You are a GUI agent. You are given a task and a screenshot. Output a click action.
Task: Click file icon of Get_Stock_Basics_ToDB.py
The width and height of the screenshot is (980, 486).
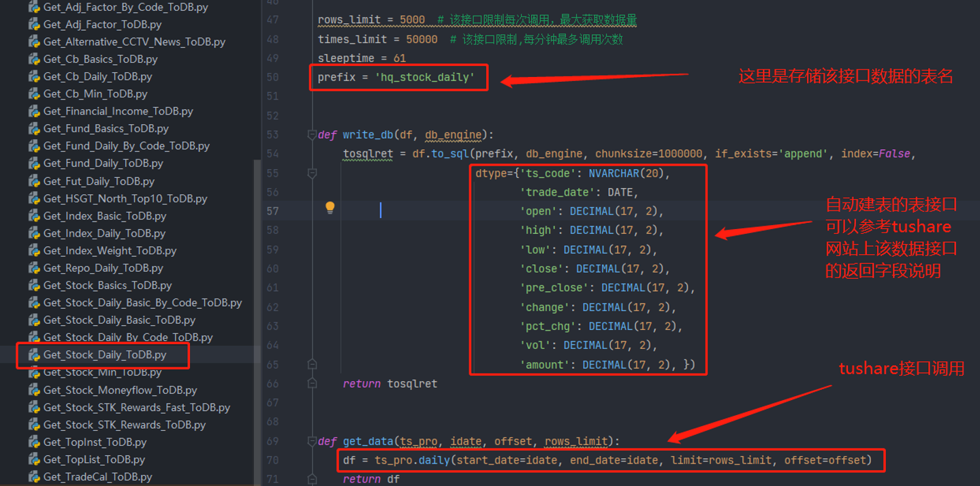(x=34, y=286)
